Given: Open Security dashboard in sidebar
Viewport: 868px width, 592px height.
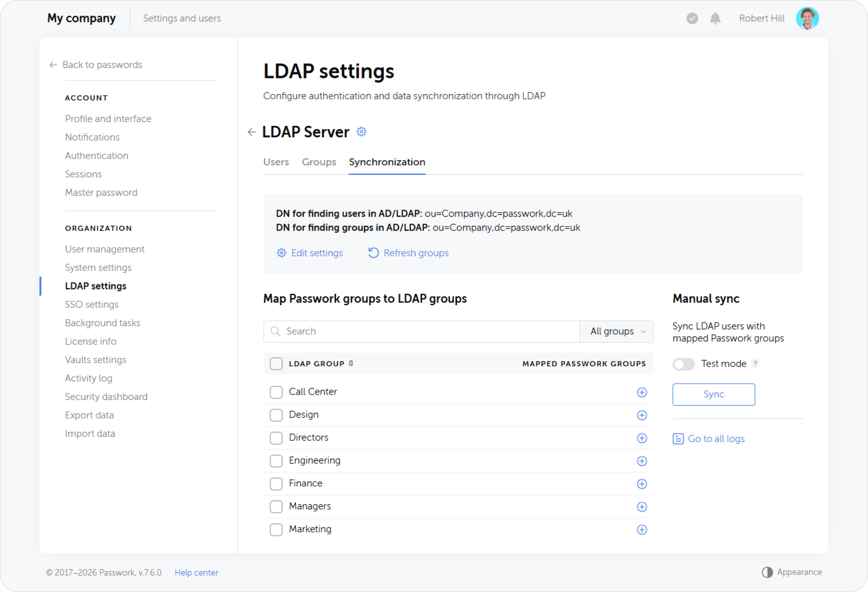Looking at the screenshot, I should point(106,397).
